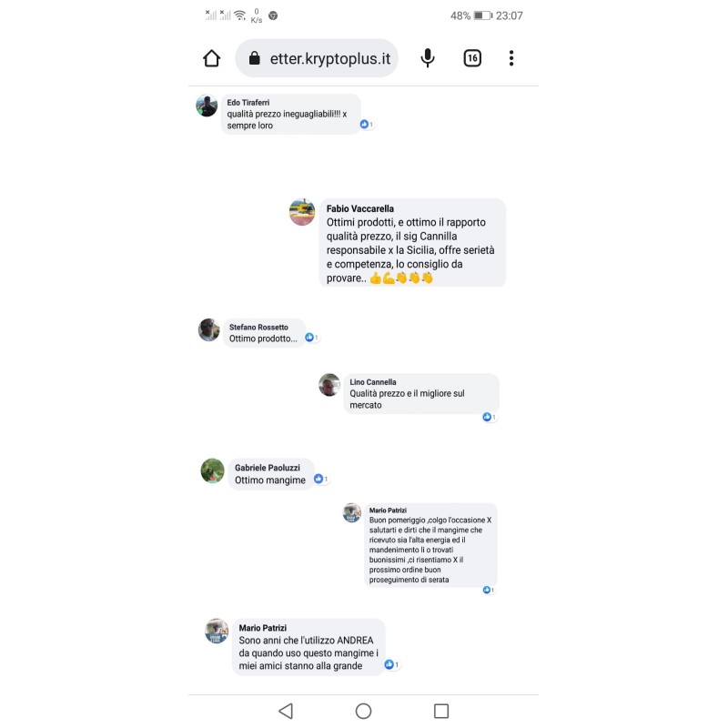Tap like reaction on Stefano Rossetto comment
The width and height of the screenshot is (728, 728).
click(x=311, y=338)
